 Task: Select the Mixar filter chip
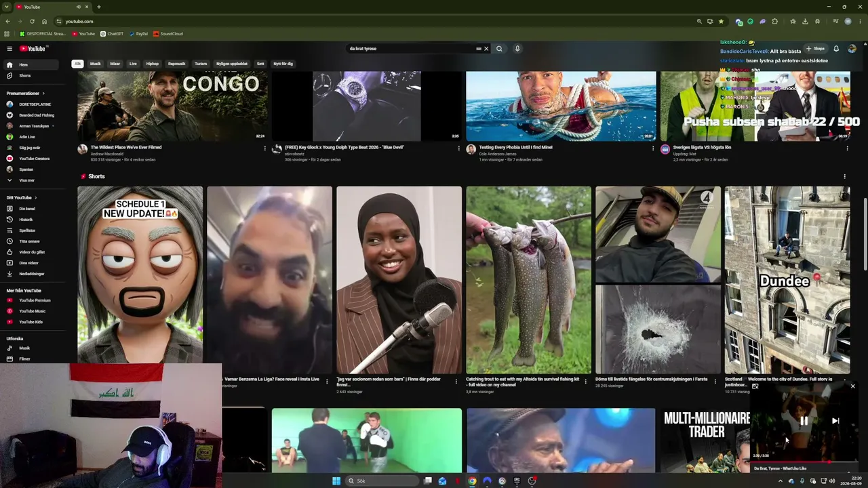coord(115,64)
